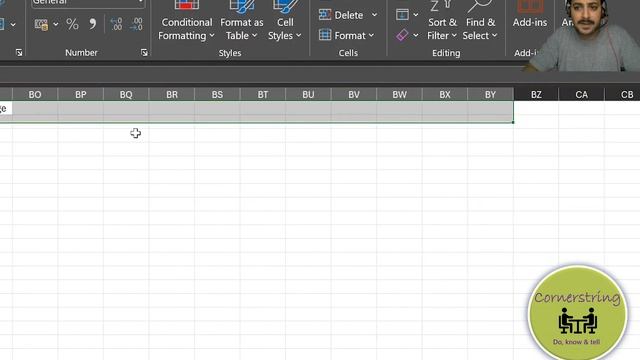
Task: Open the Accounting Number Format dropdown arrow
Action: 56,24
